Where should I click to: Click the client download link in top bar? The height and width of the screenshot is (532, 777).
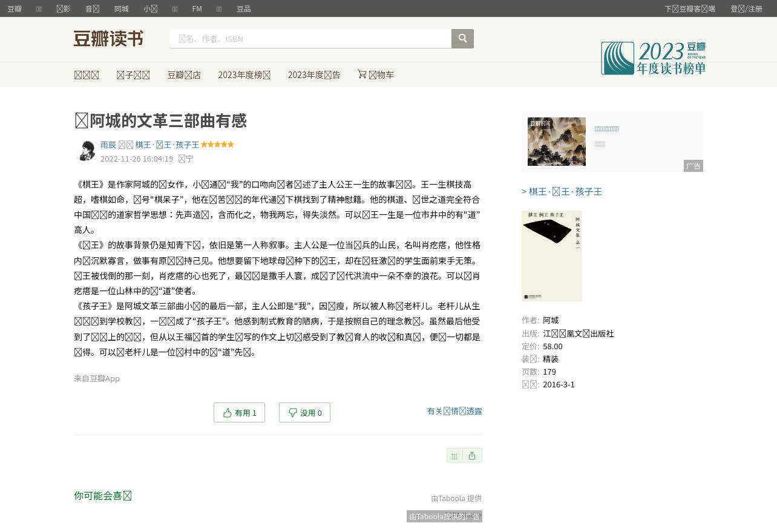coord(690,8)
